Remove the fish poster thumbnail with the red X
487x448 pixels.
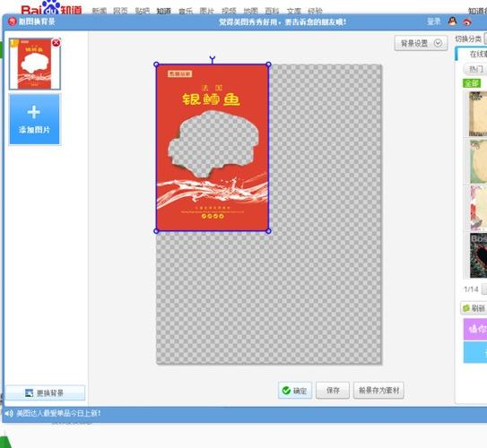(57, 43)
